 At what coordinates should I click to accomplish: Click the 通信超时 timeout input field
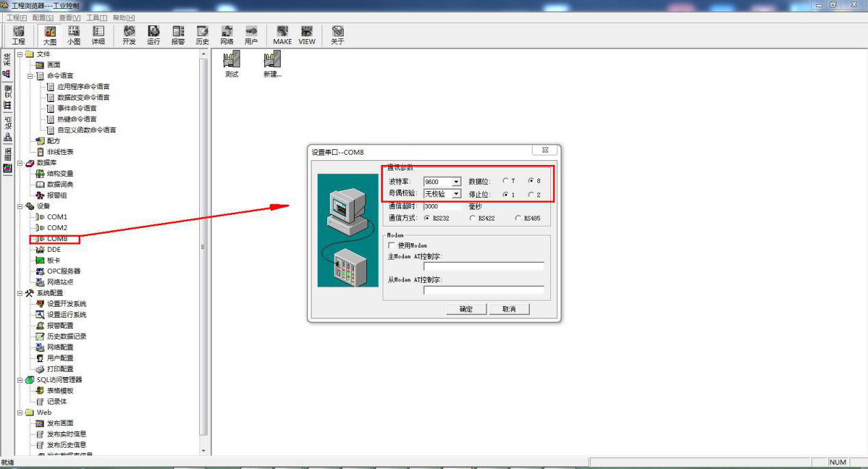(x=442, y=206)
